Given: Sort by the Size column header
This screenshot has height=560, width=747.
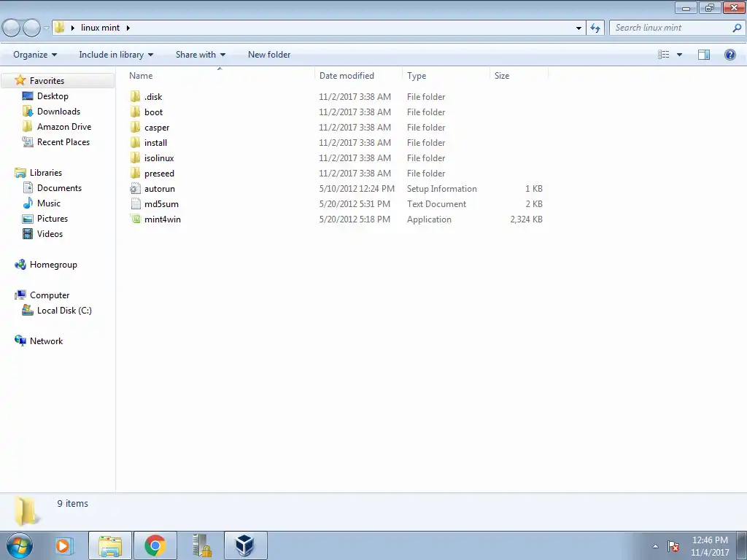Looking at the screenshot, I should coord(519,76).
